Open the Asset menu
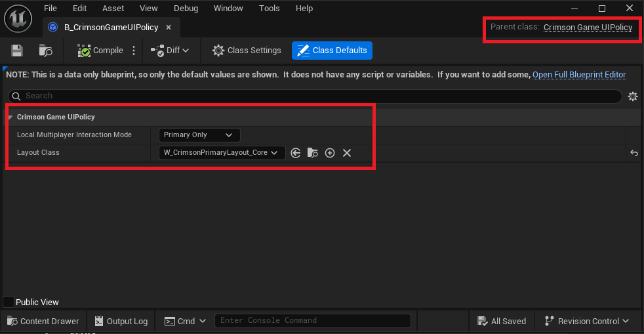644x334 pixels. tap(113, 9)
